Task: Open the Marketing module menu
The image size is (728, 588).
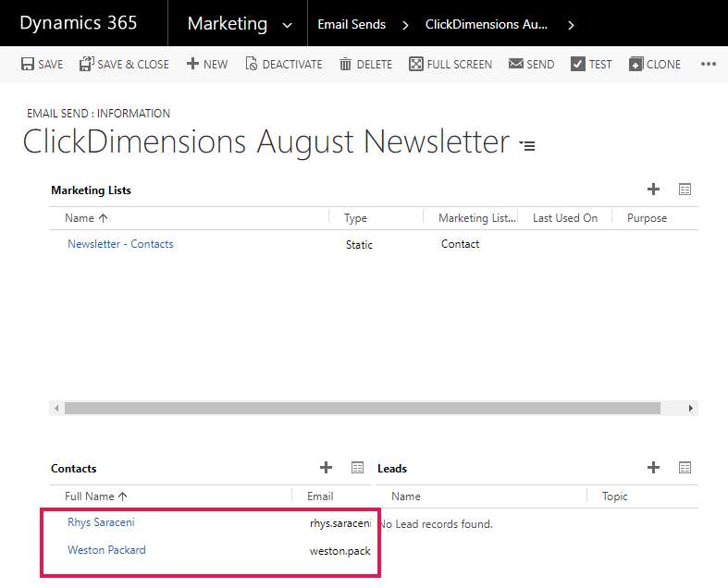Action: tap(228, 23)
